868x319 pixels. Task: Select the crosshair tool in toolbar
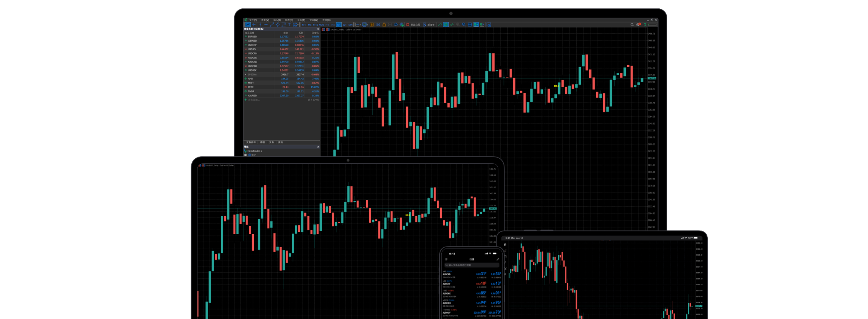(x=254, y=25)
